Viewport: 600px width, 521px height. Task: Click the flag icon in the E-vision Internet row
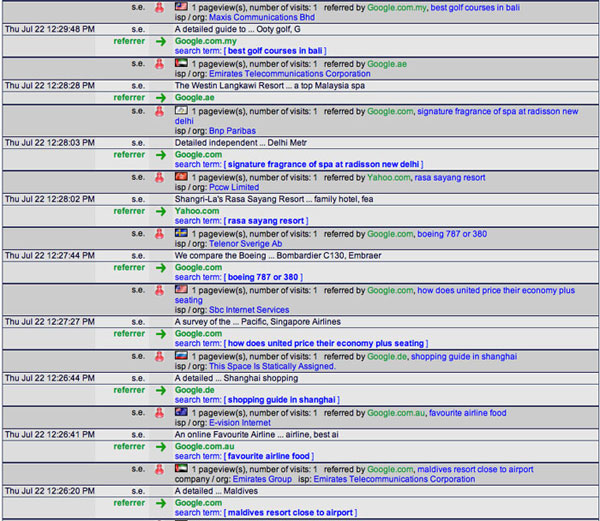[x=181, y=412]
